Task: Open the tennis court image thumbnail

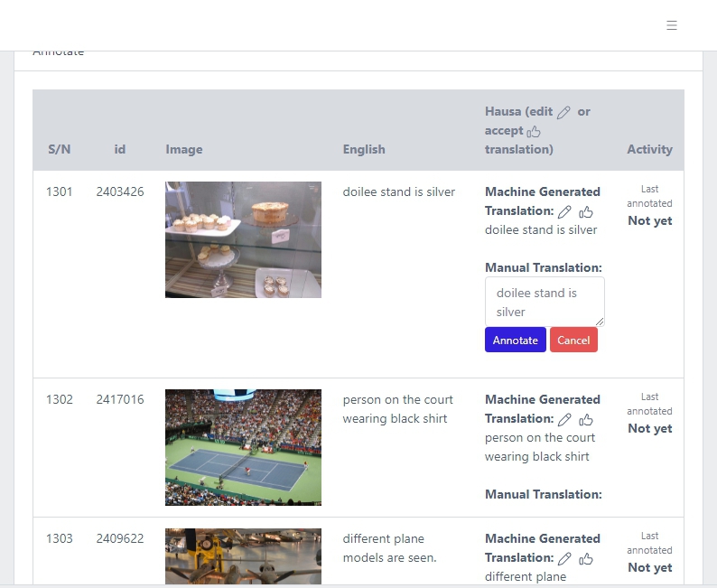Action: [243, 447]
